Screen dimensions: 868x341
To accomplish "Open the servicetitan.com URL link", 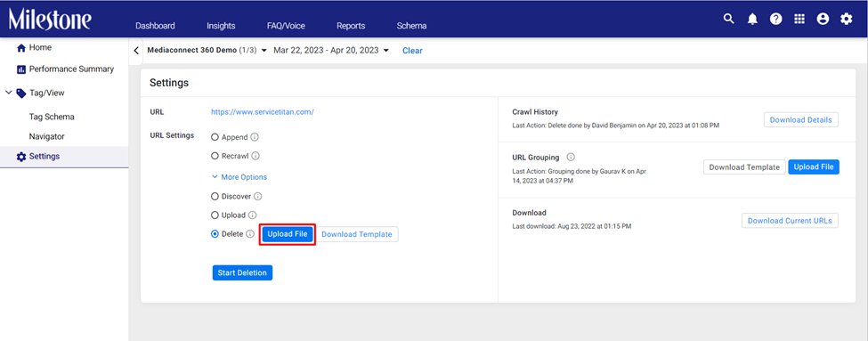I will point(263,112).
